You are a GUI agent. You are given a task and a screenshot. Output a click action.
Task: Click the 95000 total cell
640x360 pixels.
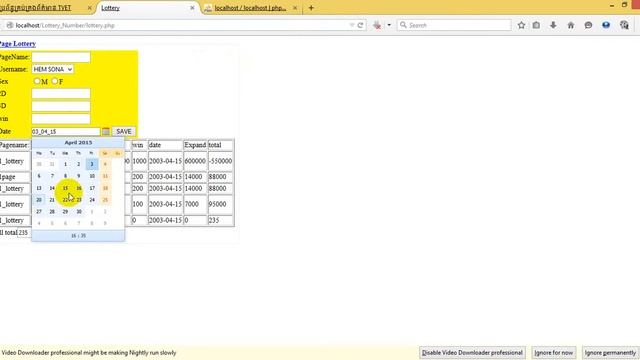pos(220,204)
